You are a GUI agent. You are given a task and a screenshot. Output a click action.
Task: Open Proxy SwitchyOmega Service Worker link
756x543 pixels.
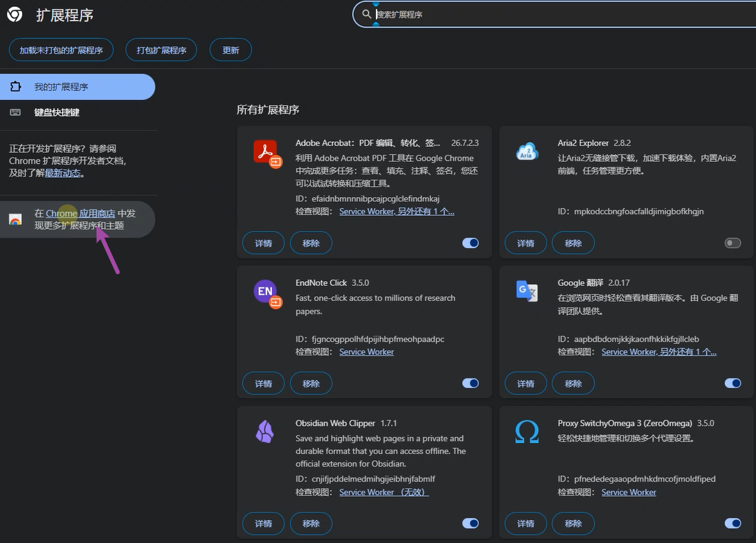(629, 492)
